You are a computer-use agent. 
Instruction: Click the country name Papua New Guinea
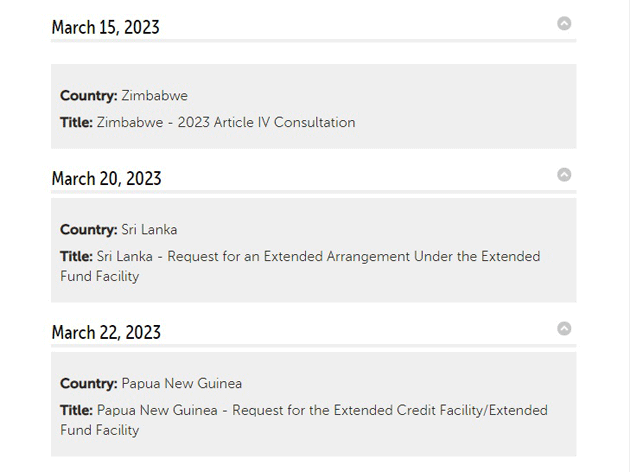pyautogui.click(x=182, y=383)
